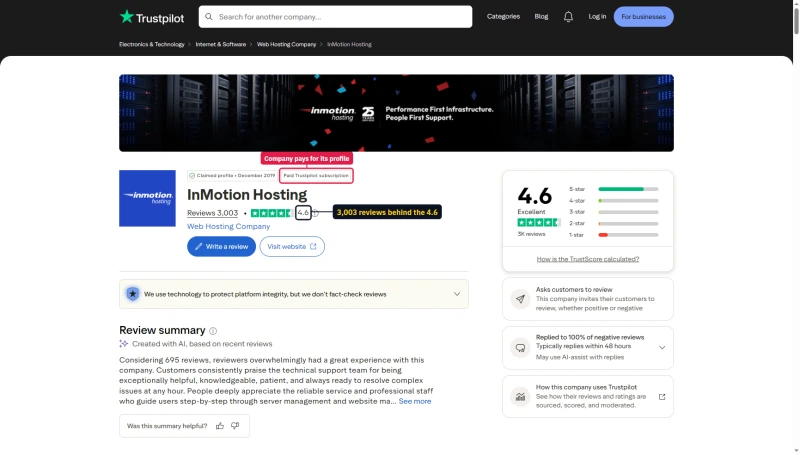Viewport: 800px width, 455px height.
Task: Click the TrustScore info icon beside 4.6
Action: (x=315, y=213)
